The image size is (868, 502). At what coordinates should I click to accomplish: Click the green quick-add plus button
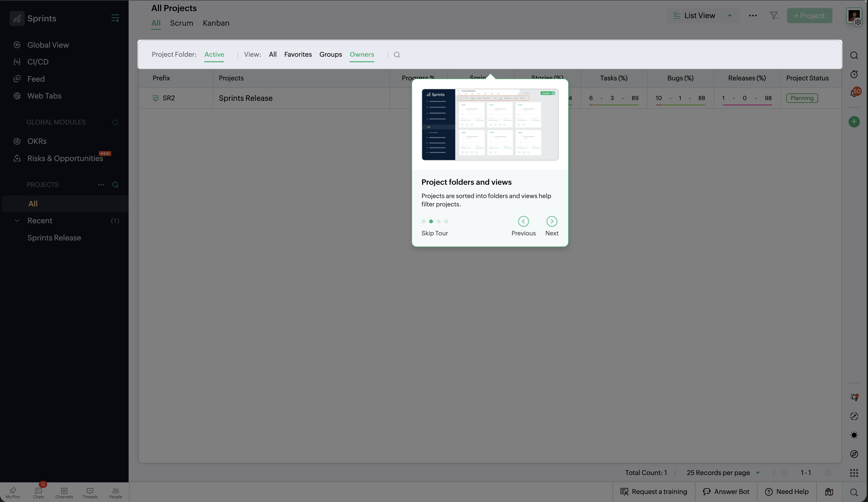[x=855, y=122]
